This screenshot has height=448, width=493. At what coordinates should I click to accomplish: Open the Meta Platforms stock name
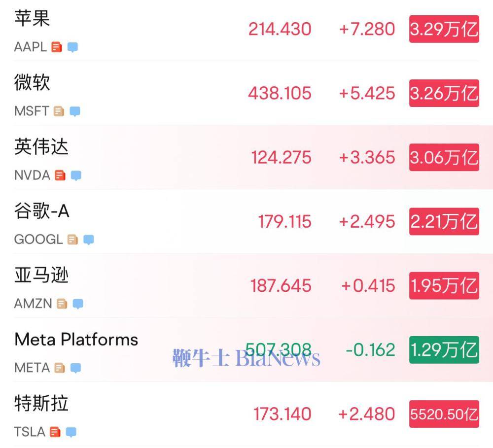[76, 340]
